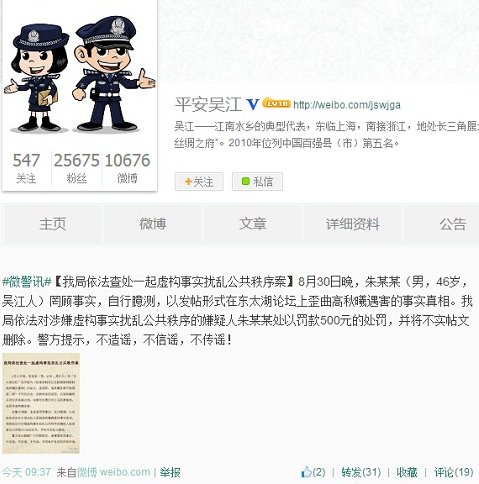Send a private message via 私信
This screenshot has height=484, width=479.
pos(257,182)
